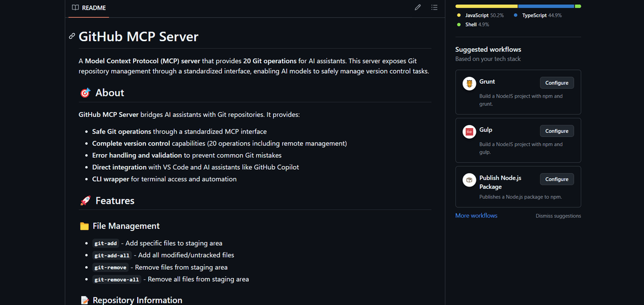Click 'Complete version control' bullet text
Image resolution: width=644 pixels, height=305 pixels.
point(131,144)
